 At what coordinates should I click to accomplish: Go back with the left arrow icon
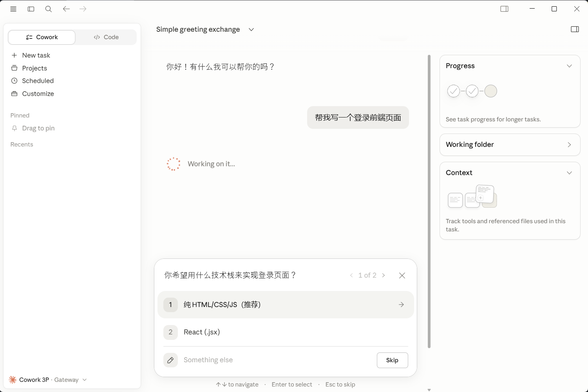[x=66, y=9]
